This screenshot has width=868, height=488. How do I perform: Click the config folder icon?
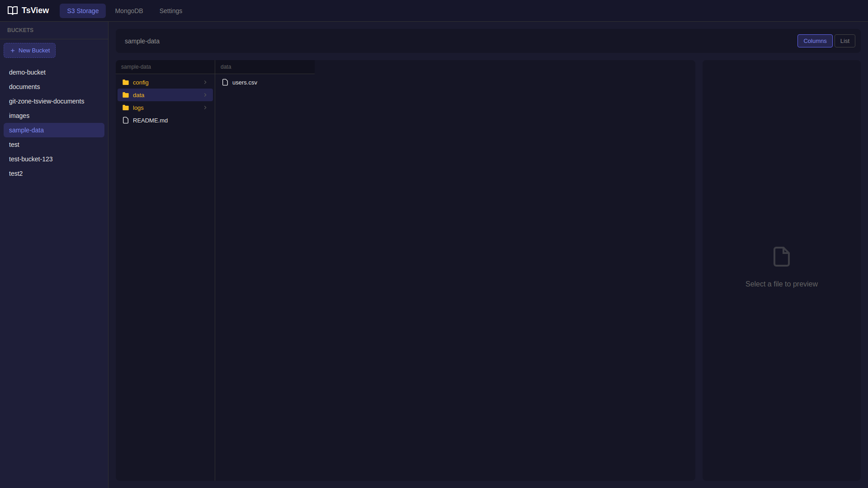126,82
